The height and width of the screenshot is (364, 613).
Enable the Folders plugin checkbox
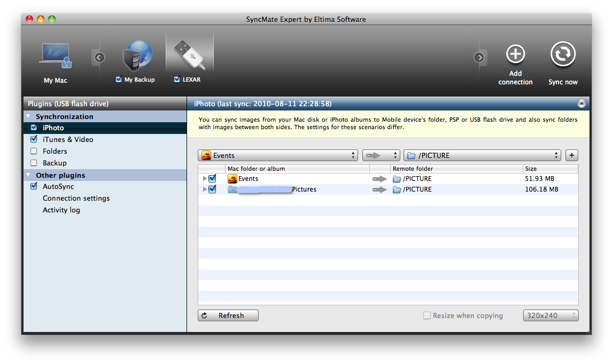(x=33, y=151)
